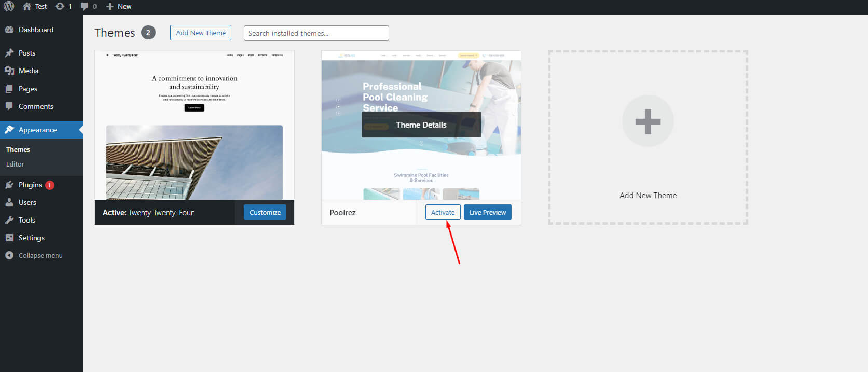The width and height of the screenshot is (868, 372).
Task: Click the Plugins plug icon
Action: coord(9,185)
